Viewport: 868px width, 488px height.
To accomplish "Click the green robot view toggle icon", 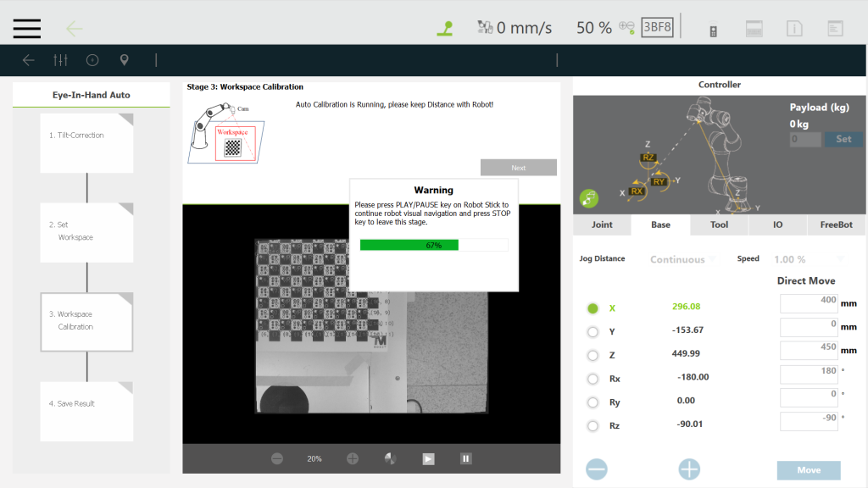I will tap(589, 198).
